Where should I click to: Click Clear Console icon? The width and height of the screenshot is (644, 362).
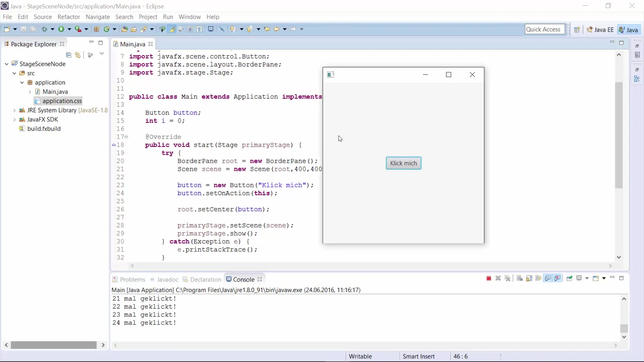520,278
